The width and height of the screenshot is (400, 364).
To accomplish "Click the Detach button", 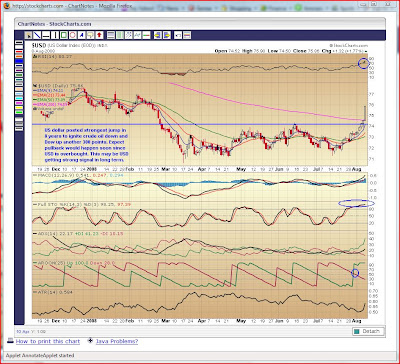I will (x=368, y=331).
